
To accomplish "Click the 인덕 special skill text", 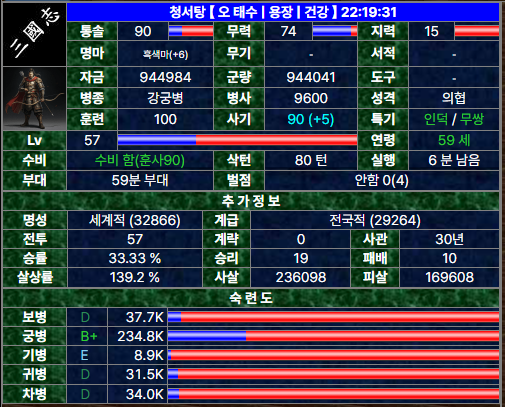I will pyautogui.click(x=436, y=119).
